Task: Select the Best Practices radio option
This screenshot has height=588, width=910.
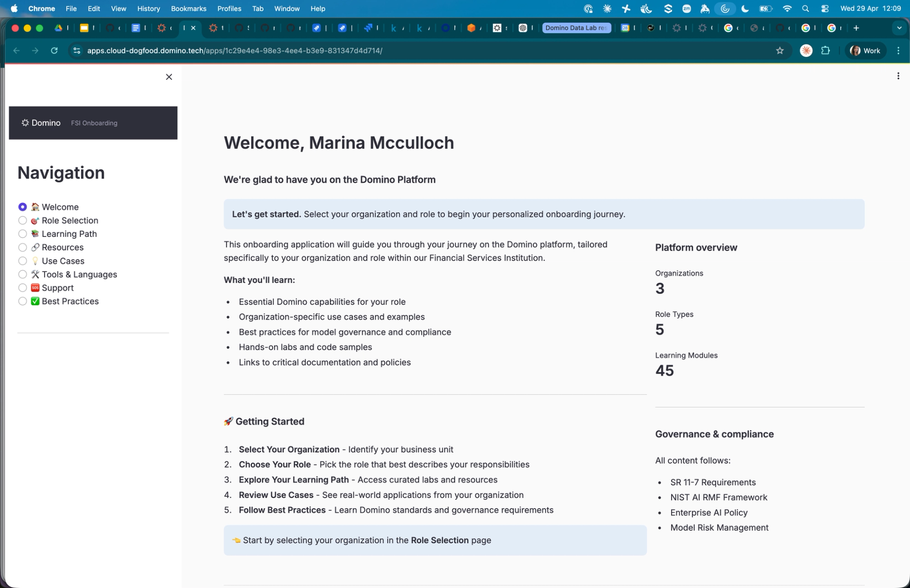Action: coord(22,301)
